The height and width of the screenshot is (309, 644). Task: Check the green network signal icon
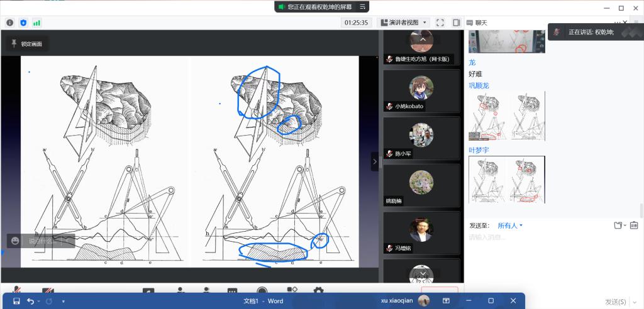[36, 23]
